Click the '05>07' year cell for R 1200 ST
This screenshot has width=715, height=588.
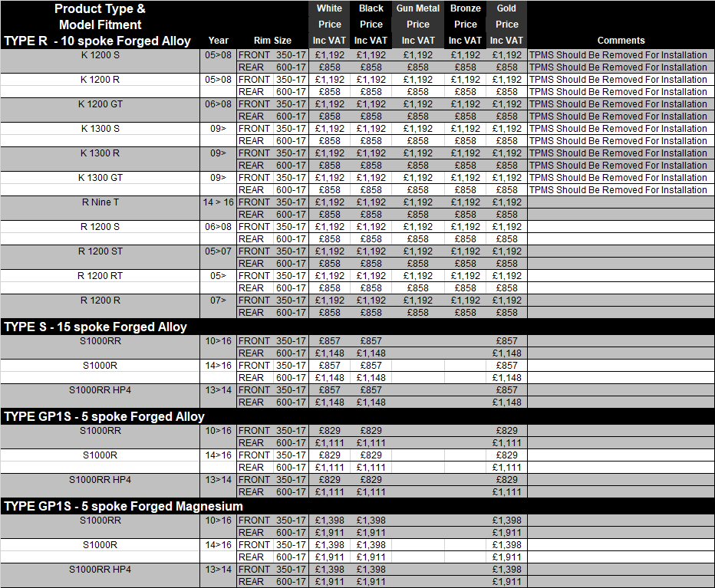coord(218,251)
